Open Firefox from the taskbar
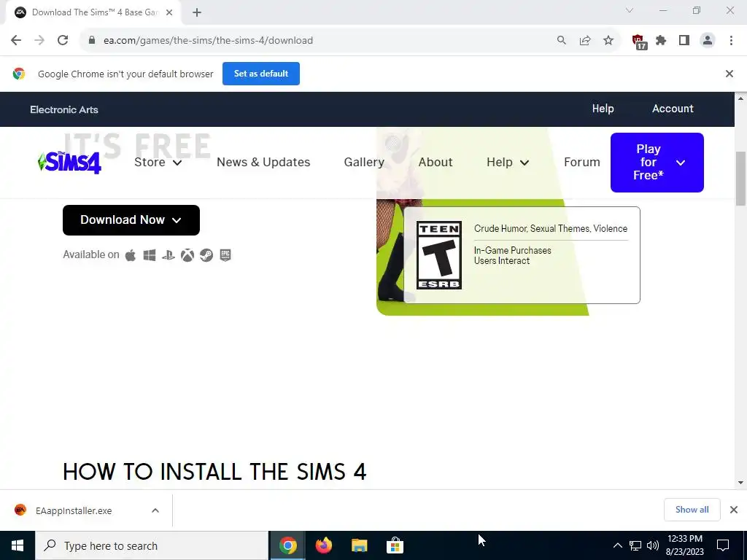This screenshot has width=747, height=560. coord(324,545)
